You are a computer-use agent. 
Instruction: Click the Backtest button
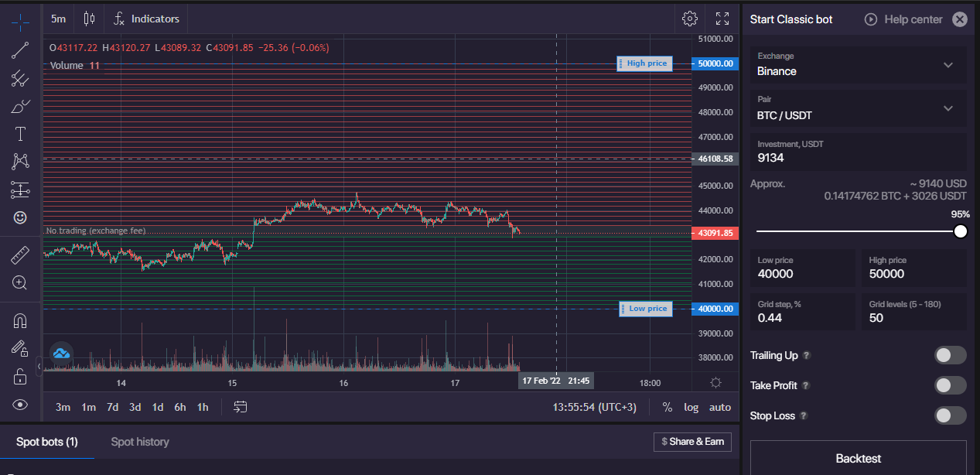click(858, 458)
